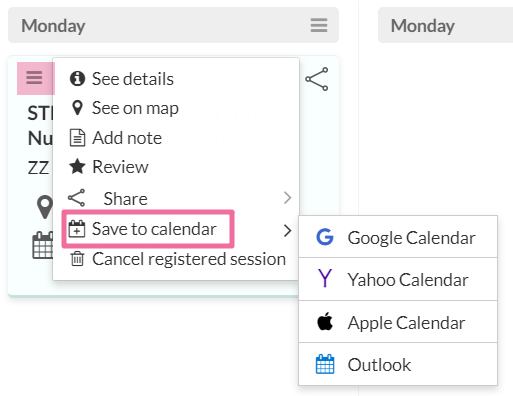Click the second Monday column header
The image size is (513, 396).
tap(445, 26)
